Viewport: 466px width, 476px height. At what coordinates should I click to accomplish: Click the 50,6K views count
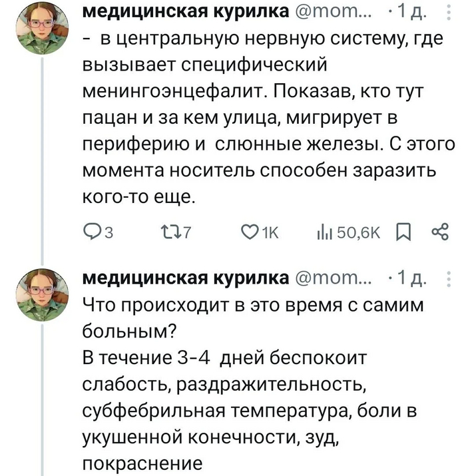[359, 233]
